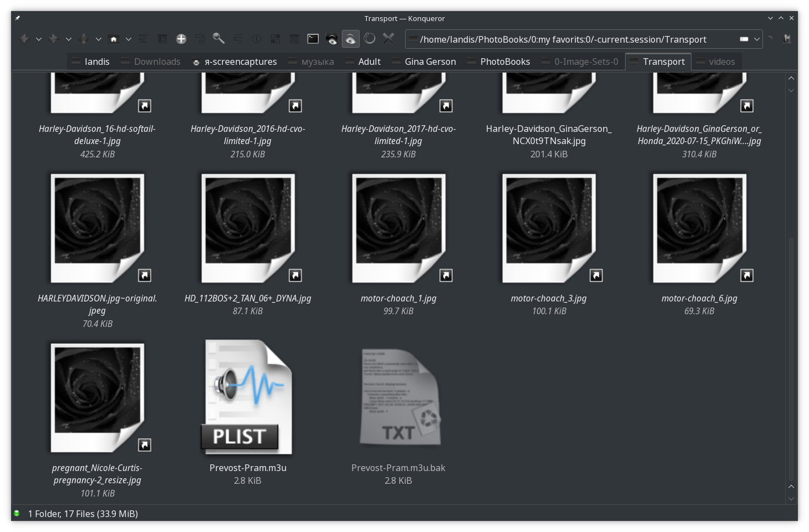This screenshot has height=532, width=809.
Task: Expand the back history dropdown arrow
Action: click(39, 39)
